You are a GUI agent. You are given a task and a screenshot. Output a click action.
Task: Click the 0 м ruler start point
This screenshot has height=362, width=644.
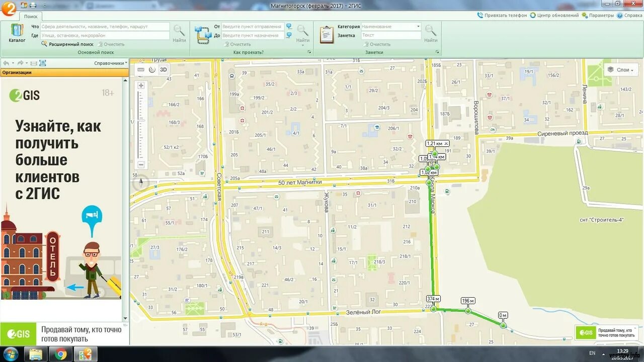click(503, 325)
